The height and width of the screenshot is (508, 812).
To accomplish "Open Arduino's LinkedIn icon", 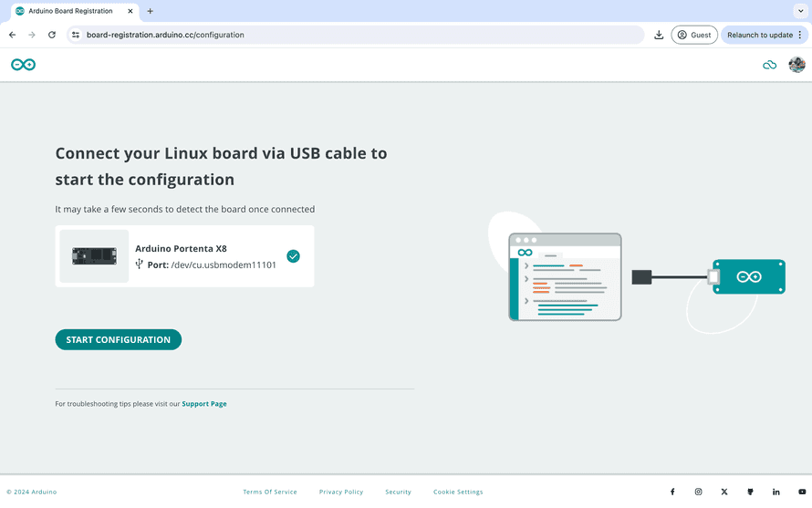I will 776,492.
